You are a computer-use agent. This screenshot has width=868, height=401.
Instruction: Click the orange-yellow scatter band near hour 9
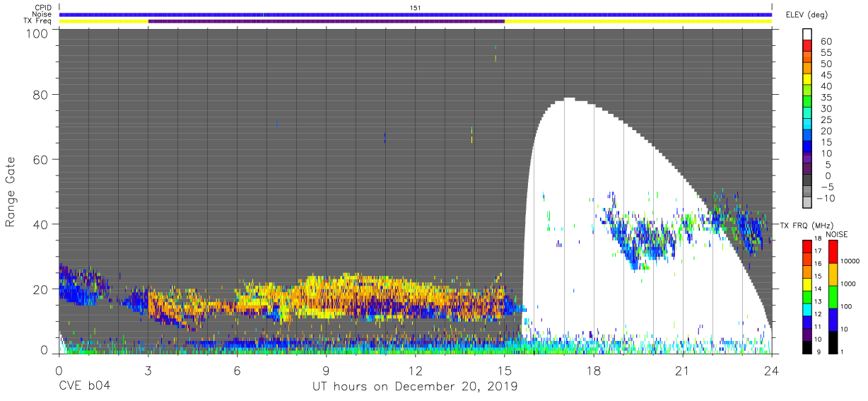(x=326, y=296)
